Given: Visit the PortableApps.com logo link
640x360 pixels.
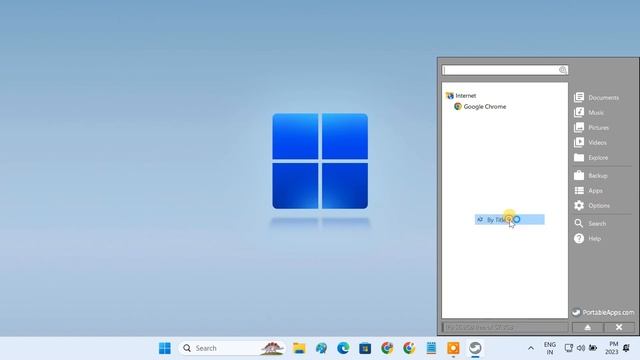Looking at the screenshot, I should pos(602,313).
